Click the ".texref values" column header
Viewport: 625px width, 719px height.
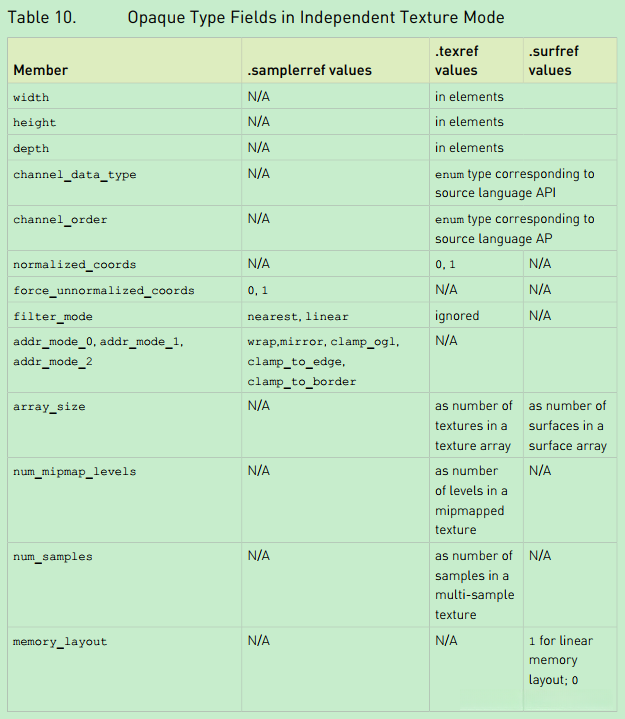457,60
